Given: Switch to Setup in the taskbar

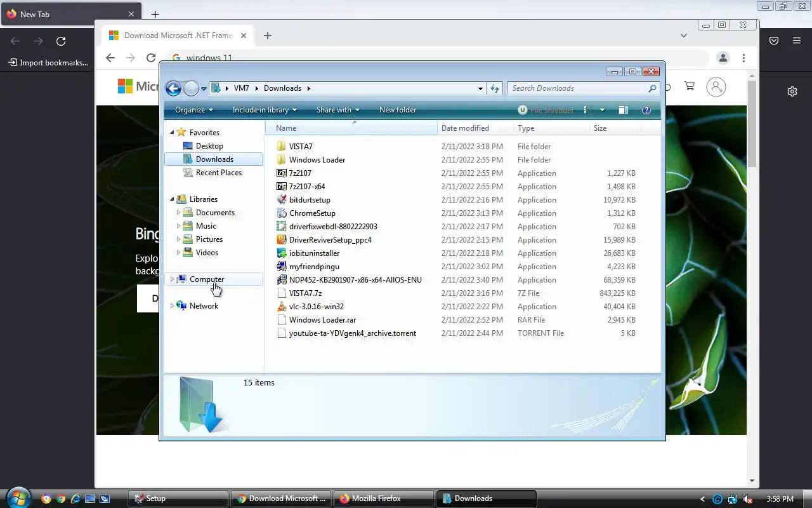Looking at the screenshot, I should 178,498.
